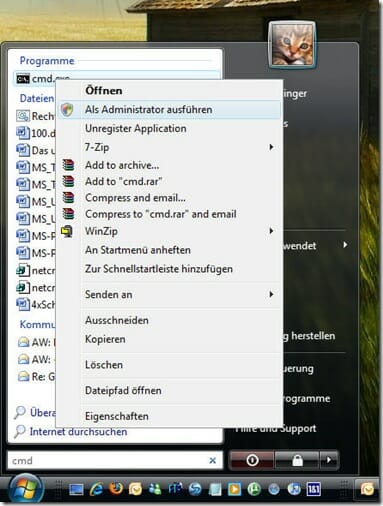Open the Outlook icon next to Firefox
The height and width of the screenshot is (506, 383).
pyautogui.click(x=135, y=489)
